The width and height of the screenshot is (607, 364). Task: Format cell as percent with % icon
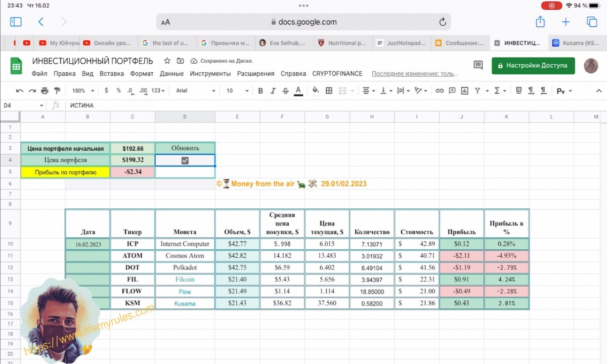click(x=118, y=90)
